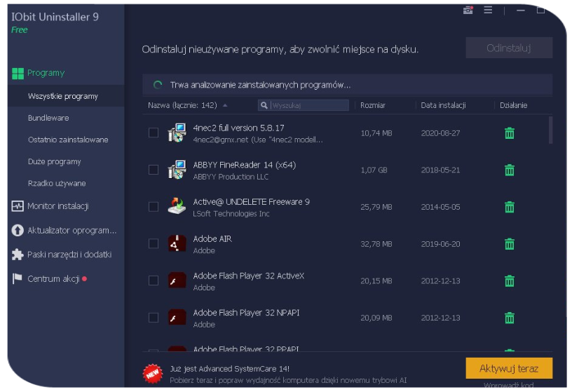Click the red NEW badge icon

click(153, 374)
